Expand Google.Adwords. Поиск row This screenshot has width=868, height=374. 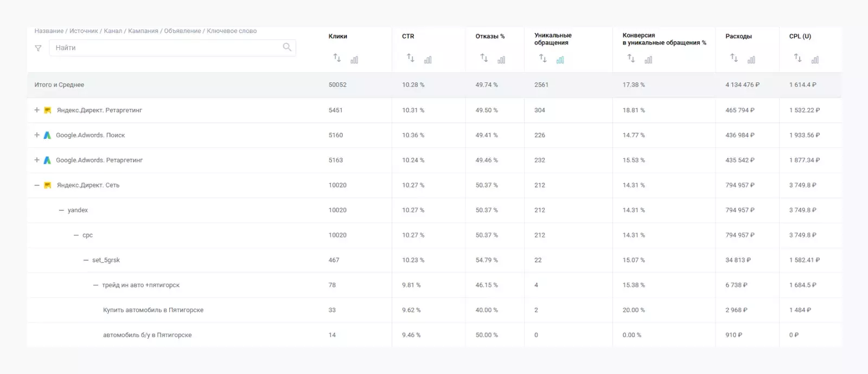(37, 135)
